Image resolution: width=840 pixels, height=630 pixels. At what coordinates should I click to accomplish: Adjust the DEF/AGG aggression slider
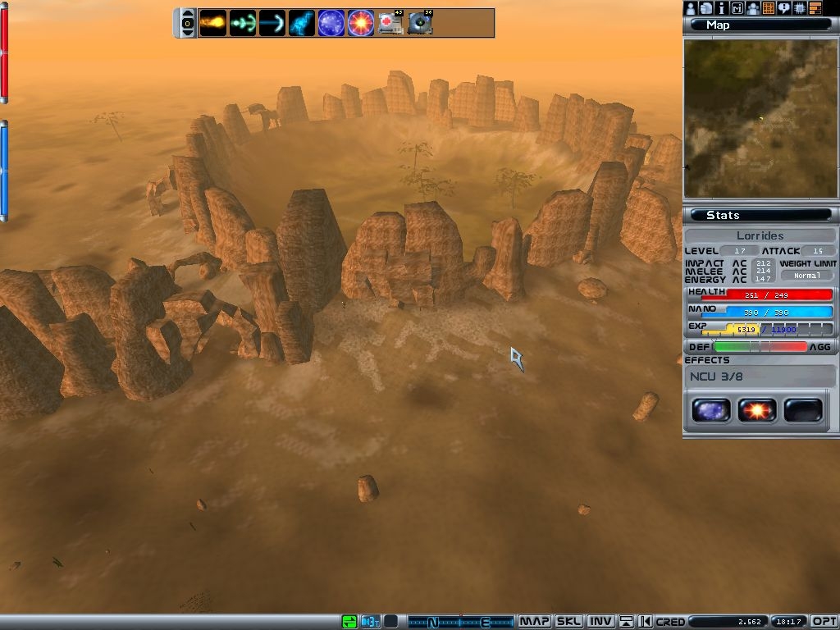760,347
